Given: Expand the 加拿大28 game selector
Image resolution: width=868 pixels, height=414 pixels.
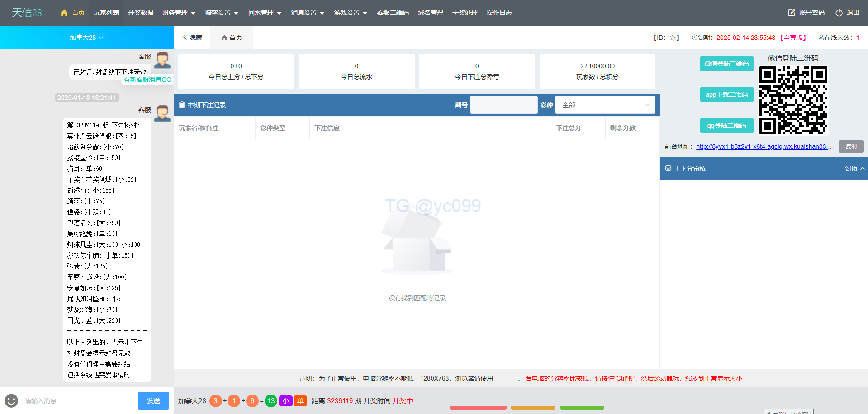Looking at the screenshot, I should (x=86, y=38).
